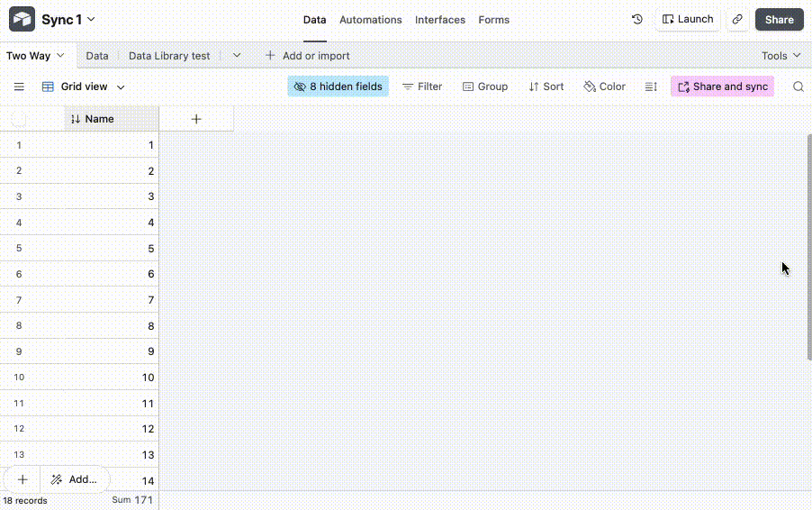Select the Name cell in row 6
Image resolution: width=812 pixels, height=510 pixels.
coord(112,274)
